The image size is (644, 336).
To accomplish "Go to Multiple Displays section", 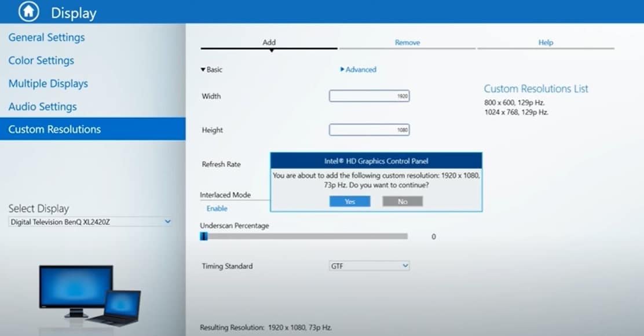I will tap(48, 83).
